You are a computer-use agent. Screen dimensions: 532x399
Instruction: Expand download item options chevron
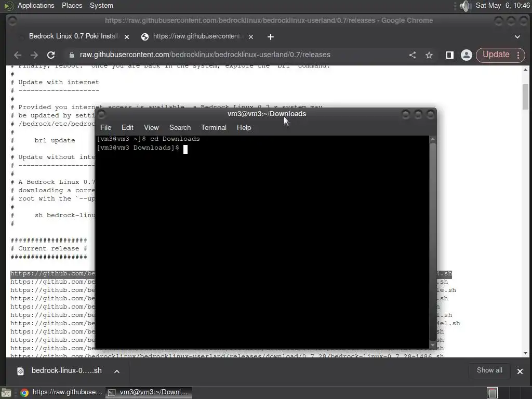(117, 371)
